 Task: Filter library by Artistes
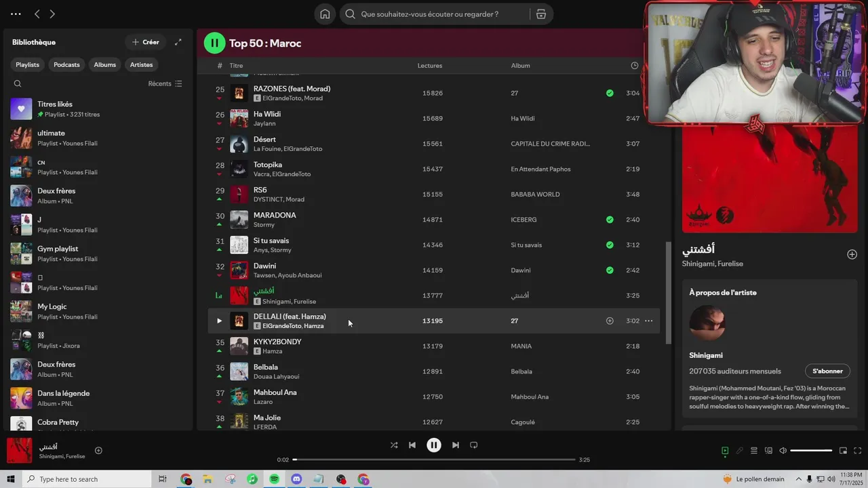(x=142, y=64)
